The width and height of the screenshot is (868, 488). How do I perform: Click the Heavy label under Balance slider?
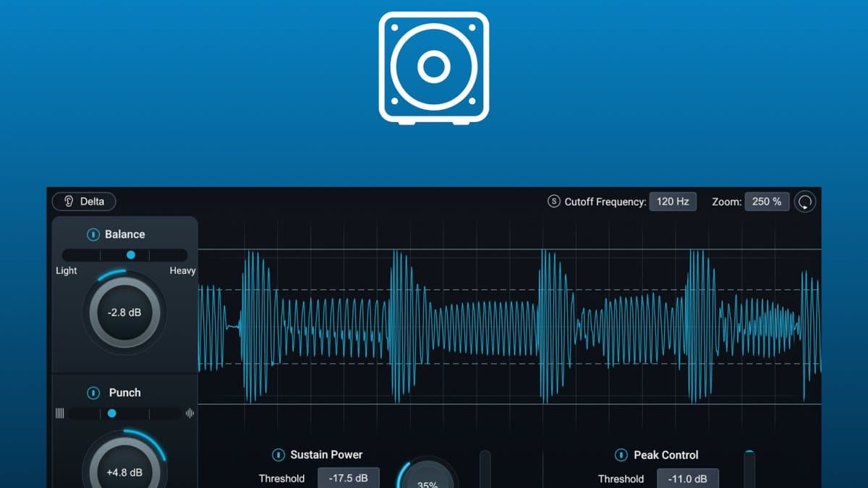(182, 270)
